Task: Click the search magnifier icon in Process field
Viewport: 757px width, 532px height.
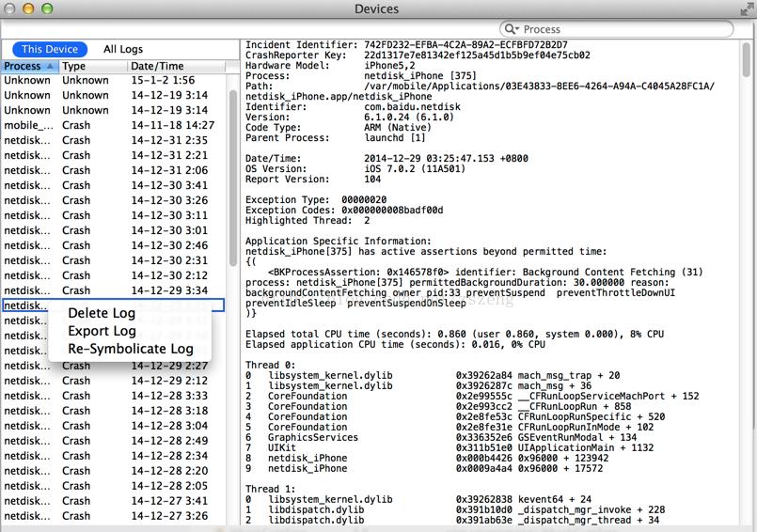Action: click(511, 29)
